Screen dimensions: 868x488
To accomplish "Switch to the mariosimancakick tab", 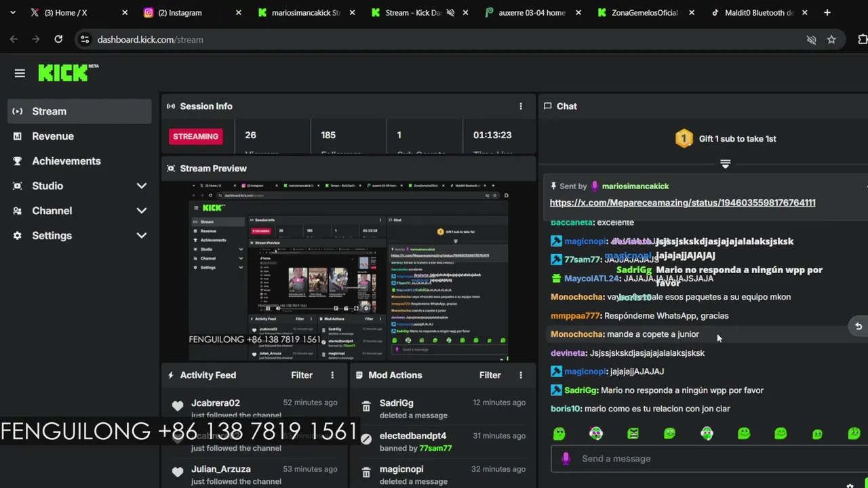I will [305, 12].
